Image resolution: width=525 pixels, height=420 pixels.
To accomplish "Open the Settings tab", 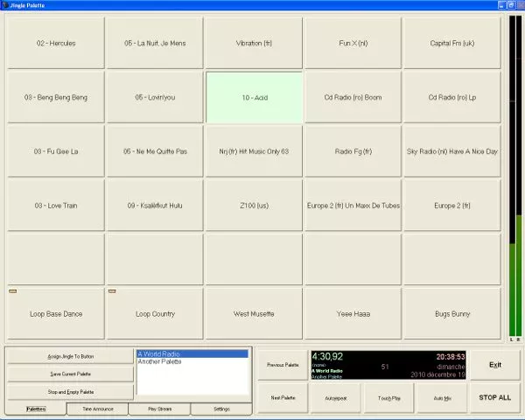I will click(221, 409).
